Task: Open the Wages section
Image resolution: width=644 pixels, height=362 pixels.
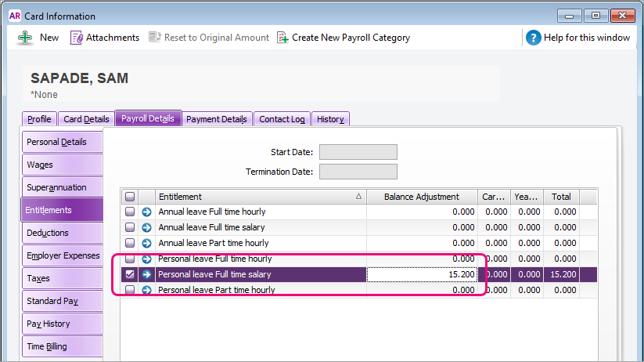Action: coord(63,165)
